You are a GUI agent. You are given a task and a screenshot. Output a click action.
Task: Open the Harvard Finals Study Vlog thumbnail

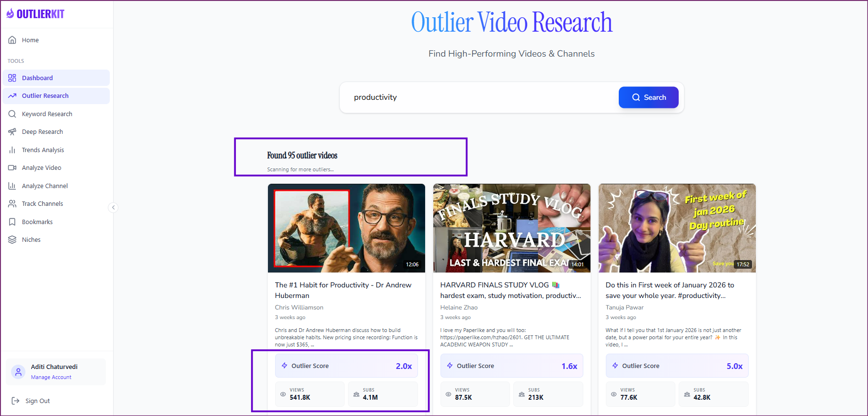coord(511,228)
